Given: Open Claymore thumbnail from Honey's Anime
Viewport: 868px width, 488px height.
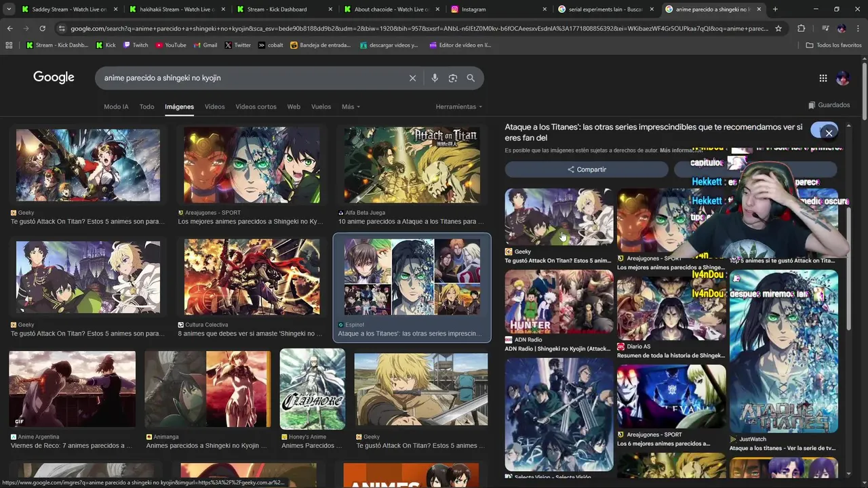Looking at the screenshot, I should click(313, 389).
